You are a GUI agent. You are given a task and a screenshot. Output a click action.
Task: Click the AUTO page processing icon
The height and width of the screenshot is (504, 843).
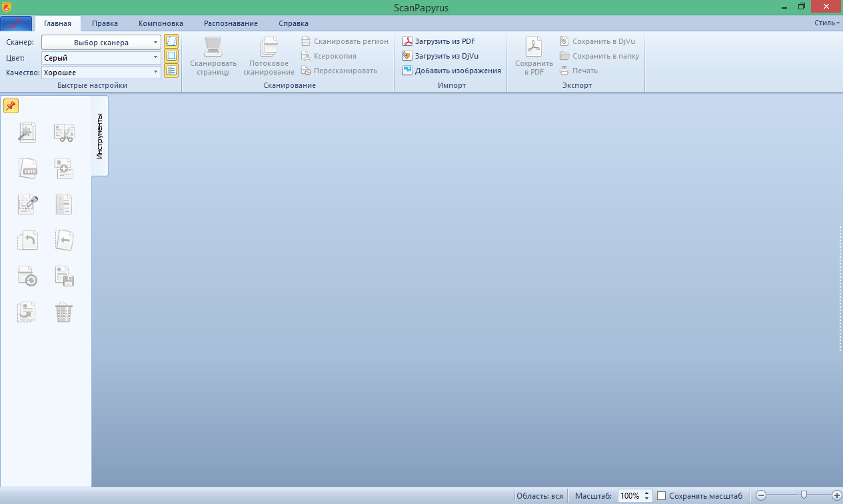pyautogui.click(x=28, y=168)
